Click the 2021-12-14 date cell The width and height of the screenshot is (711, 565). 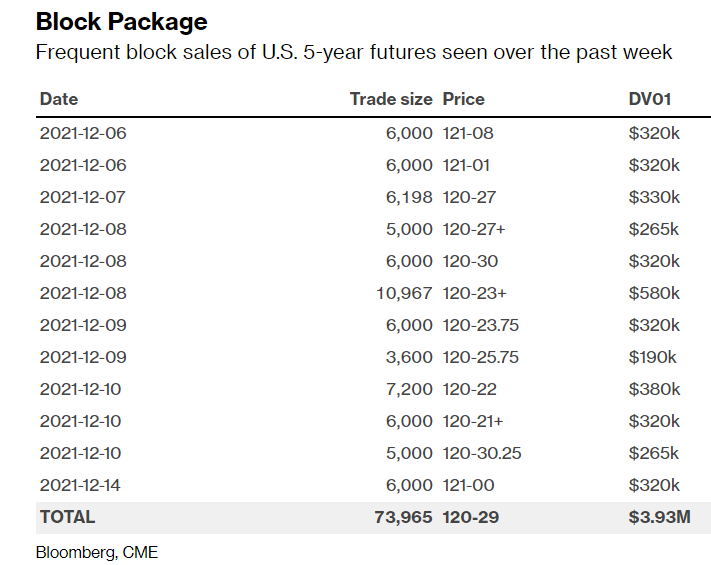[x=83, y=485]
